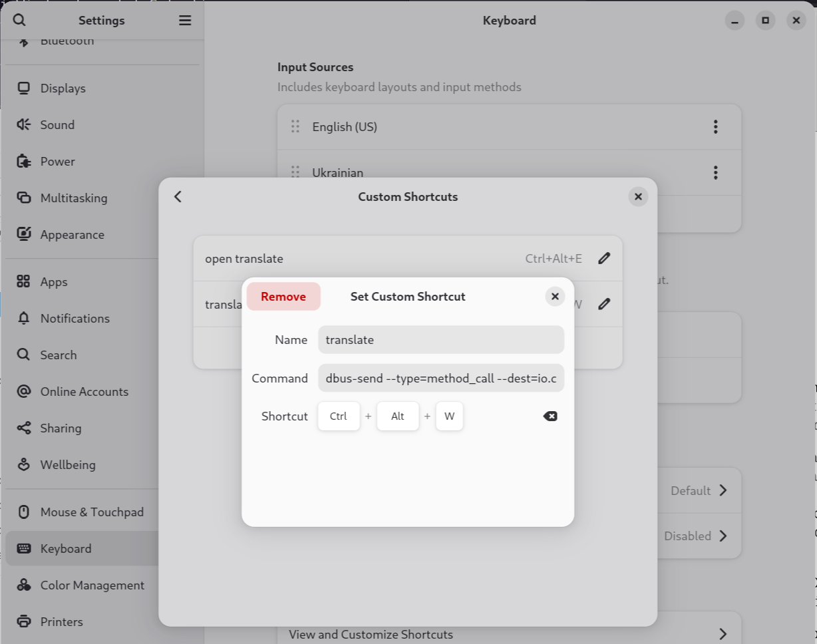Click the Command field with dbus-send
This screenshot has width=817, height=644.
click(x=440, y=379)
